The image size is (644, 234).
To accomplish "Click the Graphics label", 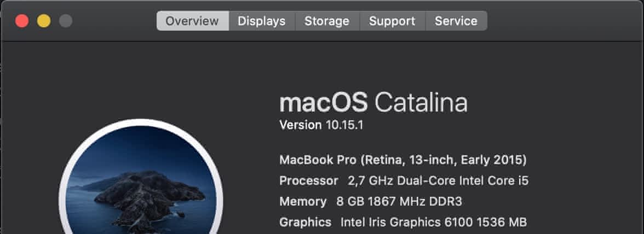I will [305, 223].
